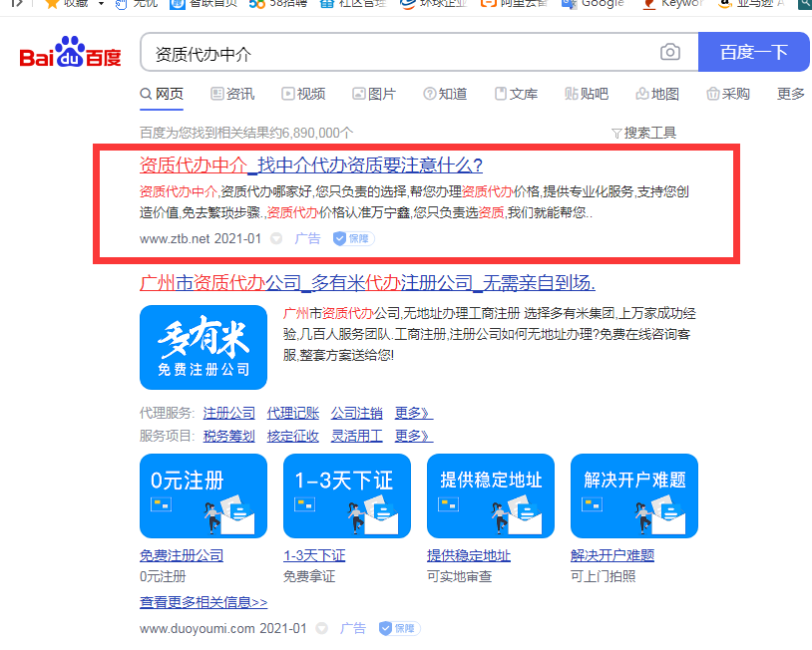812x650 pixels.
Task: Click the 保障 badge on the first ad
Action: coord(351,238)
